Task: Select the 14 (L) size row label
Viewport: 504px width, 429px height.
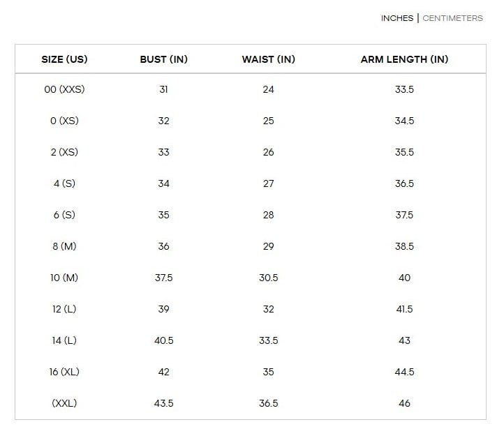Action: (x=64, y=340)
